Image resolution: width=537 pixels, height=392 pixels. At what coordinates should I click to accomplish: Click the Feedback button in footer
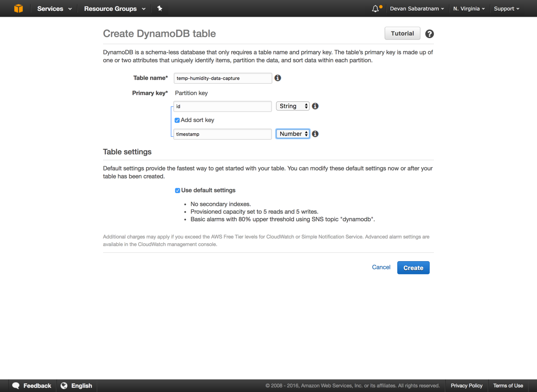coord(32,386)
